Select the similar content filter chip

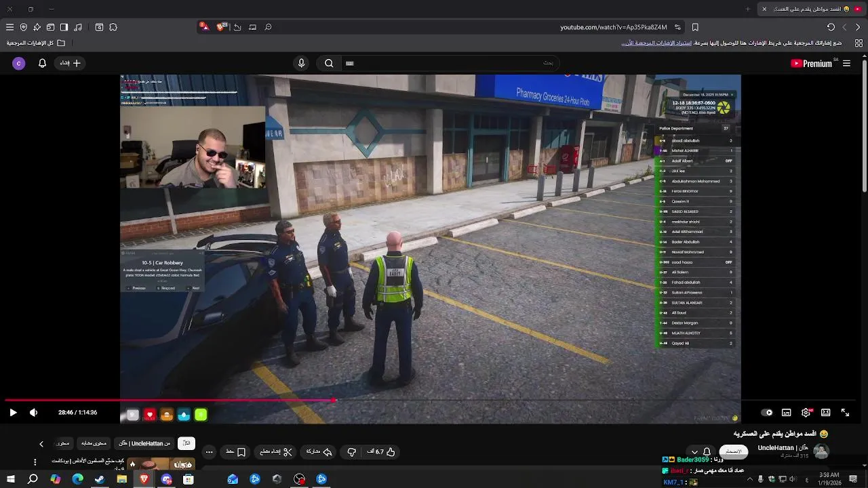pos(94,443)
